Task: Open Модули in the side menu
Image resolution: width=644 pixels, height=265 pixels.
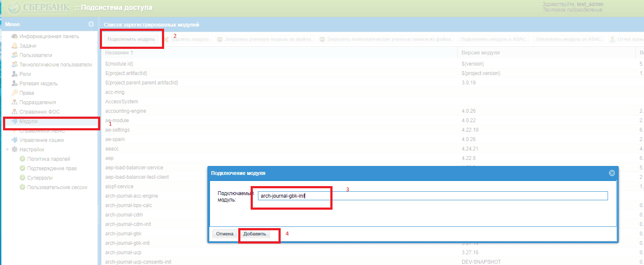Action: tap(28, 121)
